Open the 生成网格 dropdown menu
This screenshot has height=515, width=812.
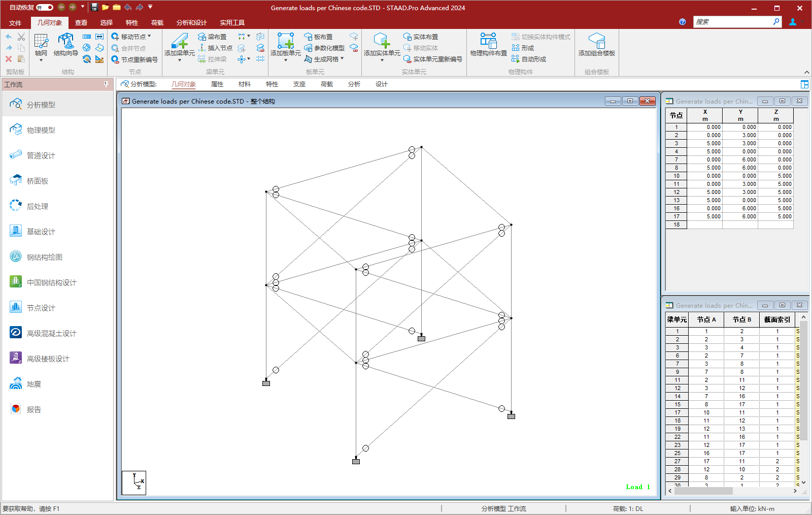pyautogui.click(x=342, y=59)
